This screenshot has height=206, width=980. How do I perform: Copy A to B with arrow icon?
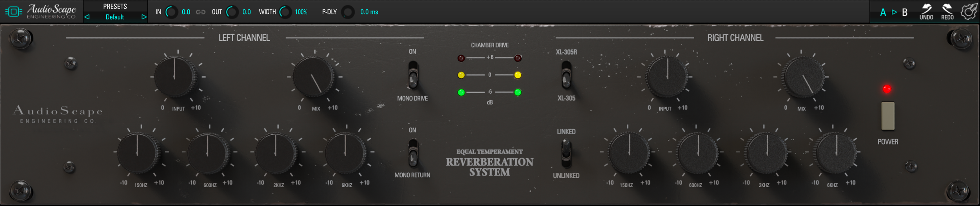(x=894, y=12)
